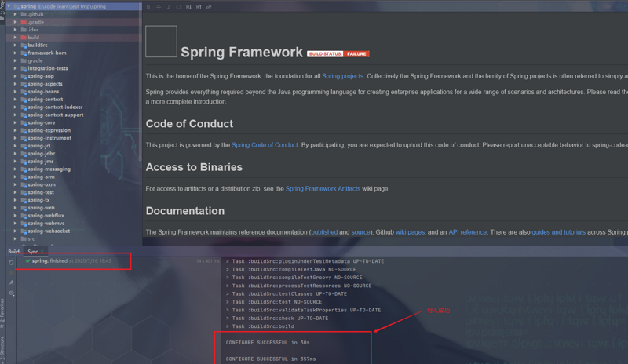This screenshot has width=628, height=364.
Task: Open the Spring projects link
Action: point(342,76)
